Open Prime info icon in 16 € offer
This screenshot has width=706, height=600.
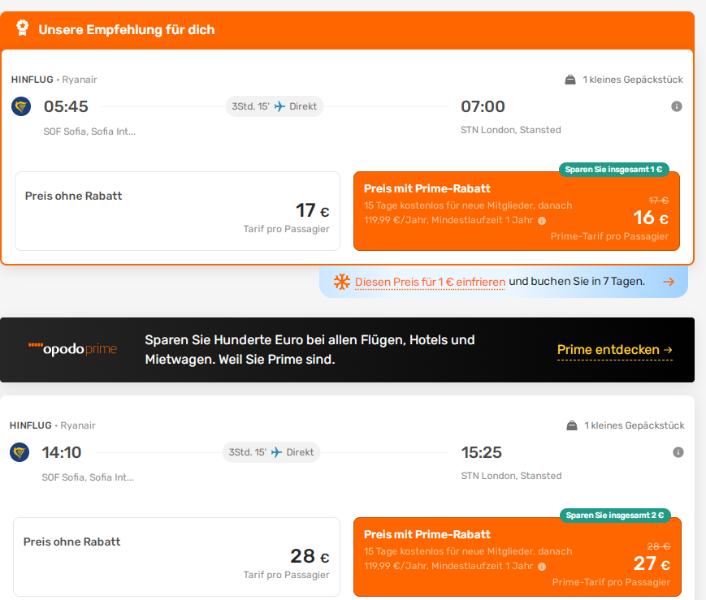coord(542,221)
